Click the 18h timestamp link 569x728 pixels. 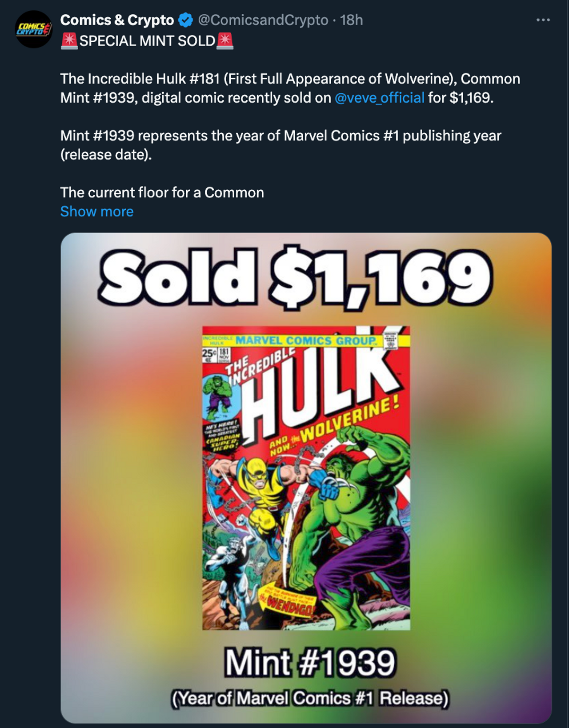[x=351, y=20]
